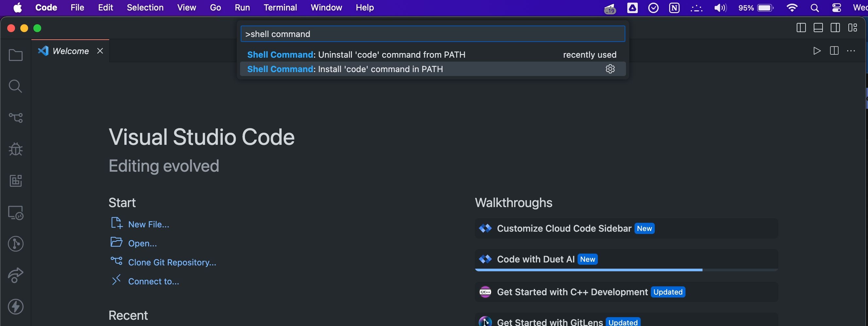This screenshot has width=868, height=326.
Task: Toggle the secondary sidebar visibility
Action: [x=835, y=28]
